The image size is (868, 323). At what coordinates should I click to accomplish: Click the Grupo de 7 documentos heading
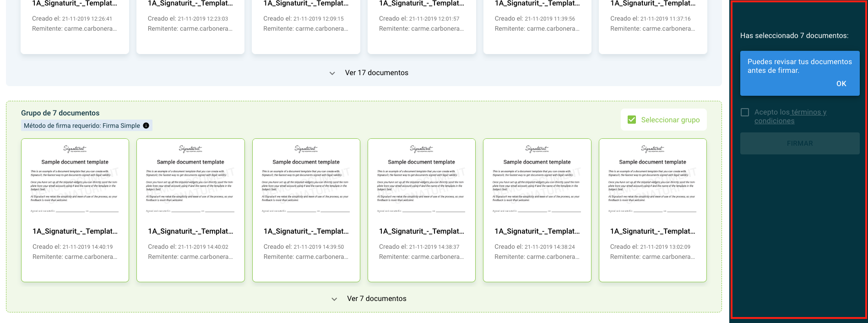click(60, 113)
